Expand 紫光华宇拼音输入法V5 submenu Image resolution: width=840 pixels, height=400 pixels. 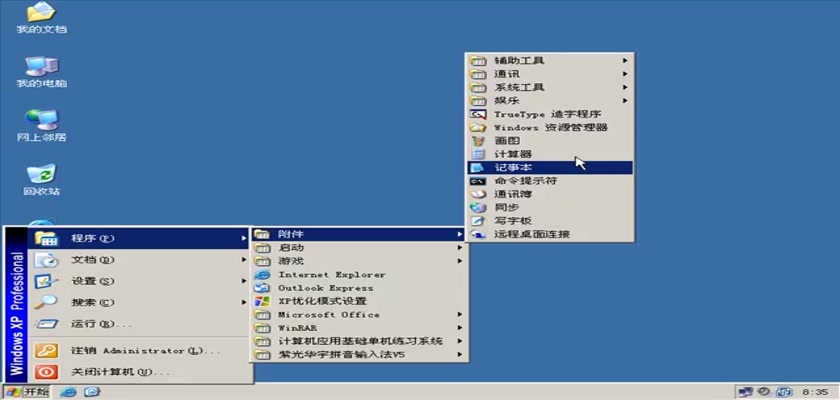pos(359,354)
